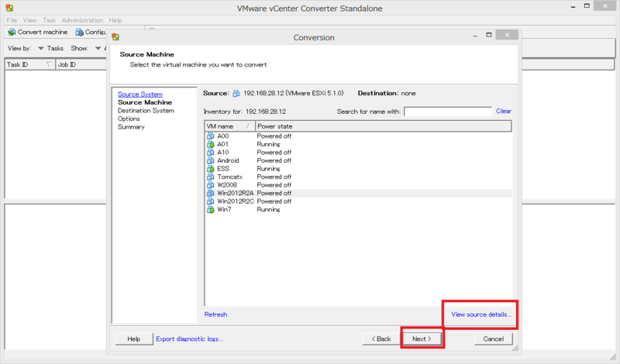Click the Configure machine toolbar icon
The height and width of the screenshot is (364, 620).
tap(80, 32)
